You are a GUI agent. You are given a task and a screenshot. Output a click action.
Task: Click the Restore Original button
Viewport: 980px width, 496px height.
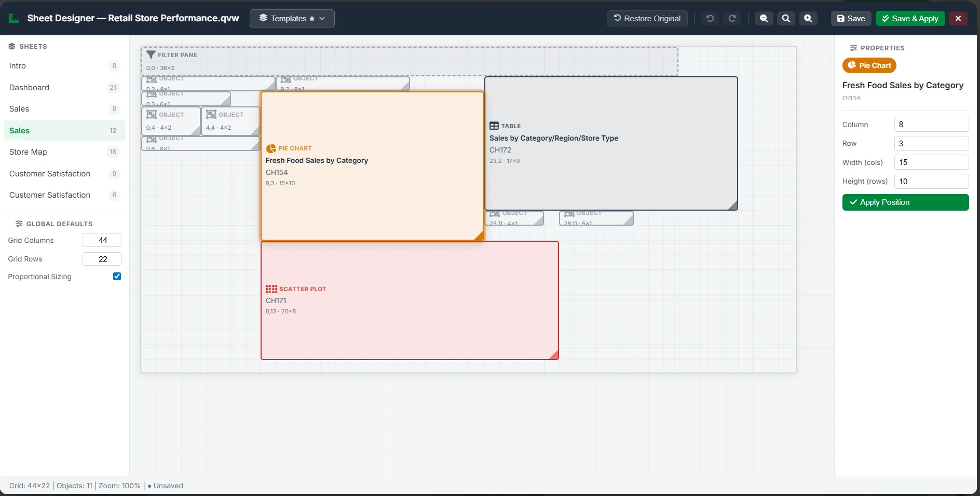point(647,19)
